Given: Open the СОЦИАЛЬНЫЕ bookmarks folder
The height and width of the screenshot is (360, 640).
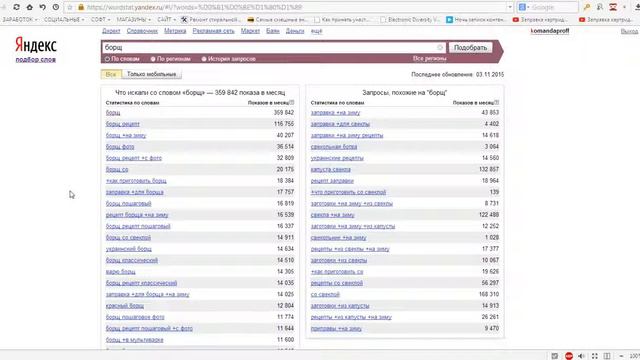Looking at the screenshot, I should [64, 19].
